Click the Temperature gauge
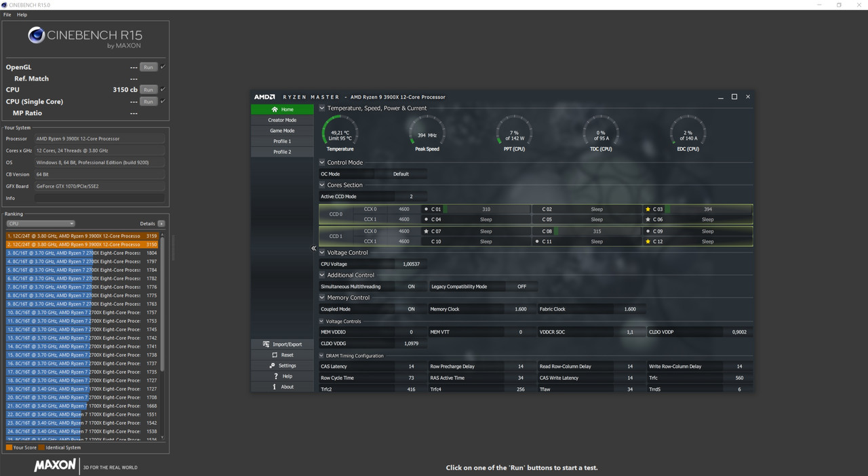The height and width of the screenshot is (476, 868). tap(340, 132)
